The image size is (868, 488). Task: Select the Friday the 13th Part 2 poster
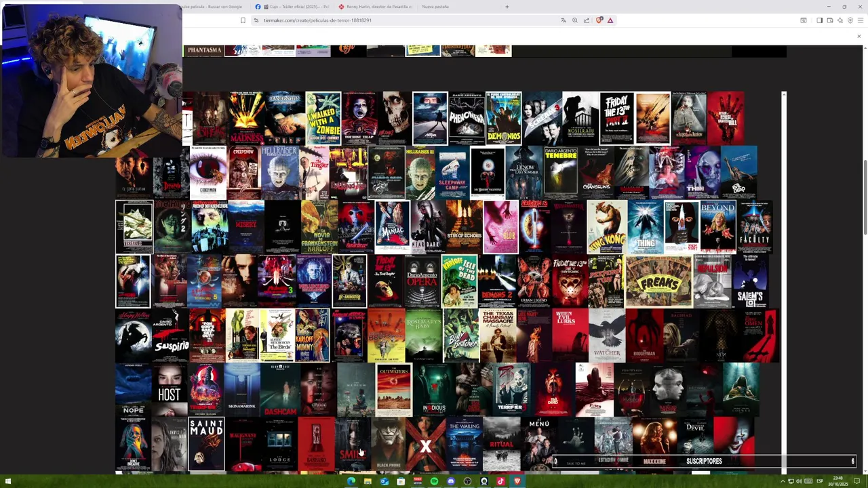(617, 119)
